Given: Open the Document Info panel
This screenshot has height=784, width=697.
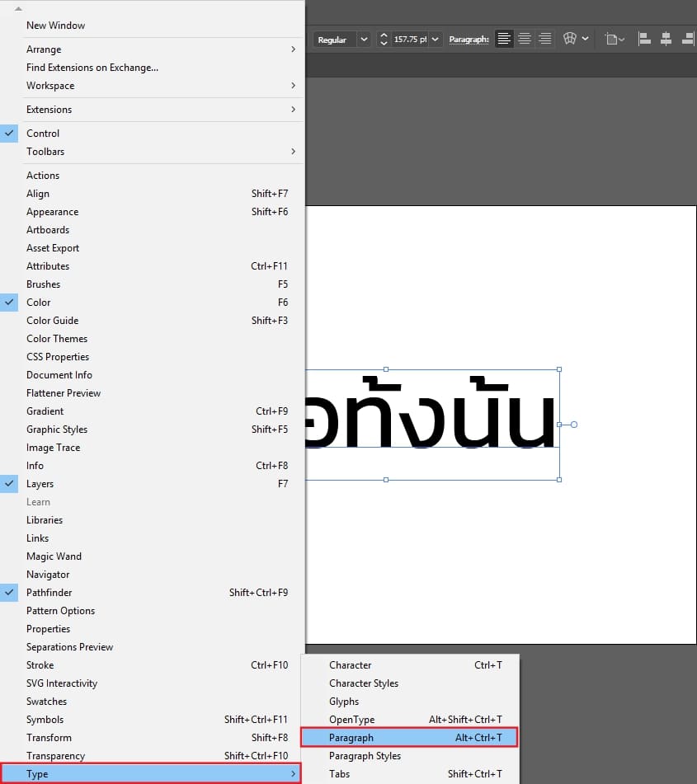Looking at the screenshot, I should (152, 375).
